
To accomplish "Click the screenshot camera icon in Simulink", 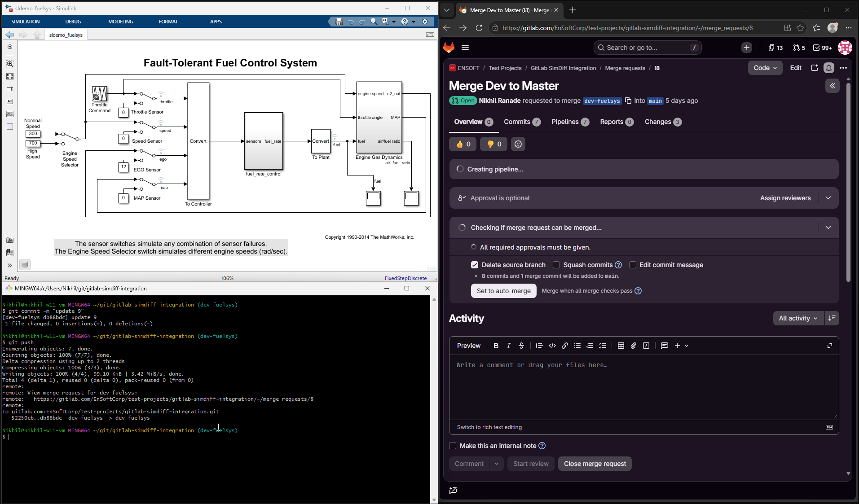I will [10, 241].
